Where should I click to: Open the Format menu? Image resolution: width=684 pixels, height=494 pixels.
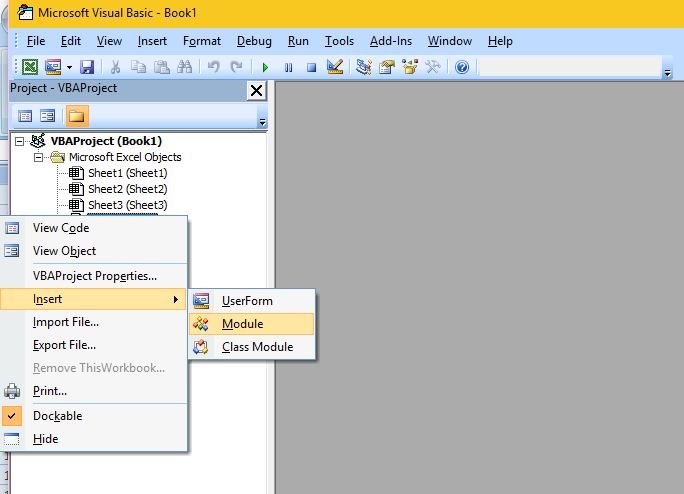(202, 41)
